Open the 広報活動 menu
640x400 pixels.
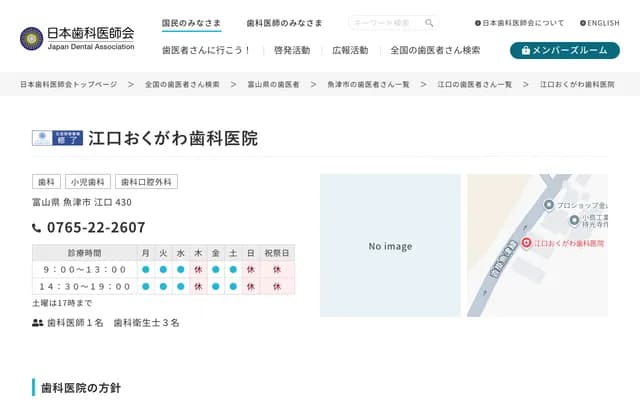pos(350,50)
